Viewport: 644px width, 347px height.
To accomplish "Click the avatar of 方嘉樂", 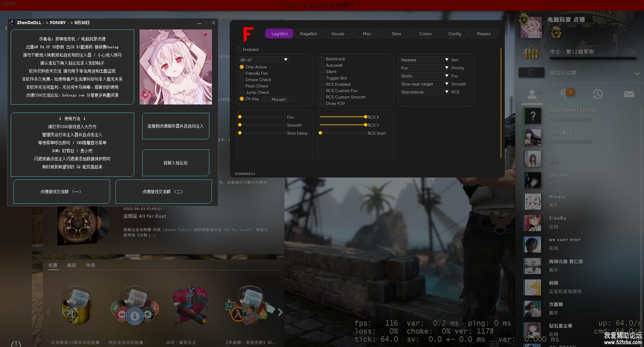I will [533, 309].
